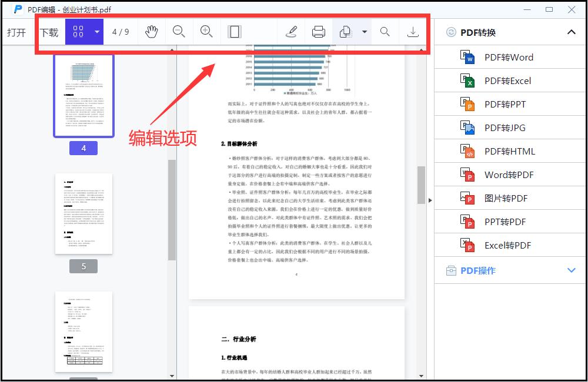Click the 下载 button
Image resolution: width=588 pixels, height=382 pixels.
50,32
